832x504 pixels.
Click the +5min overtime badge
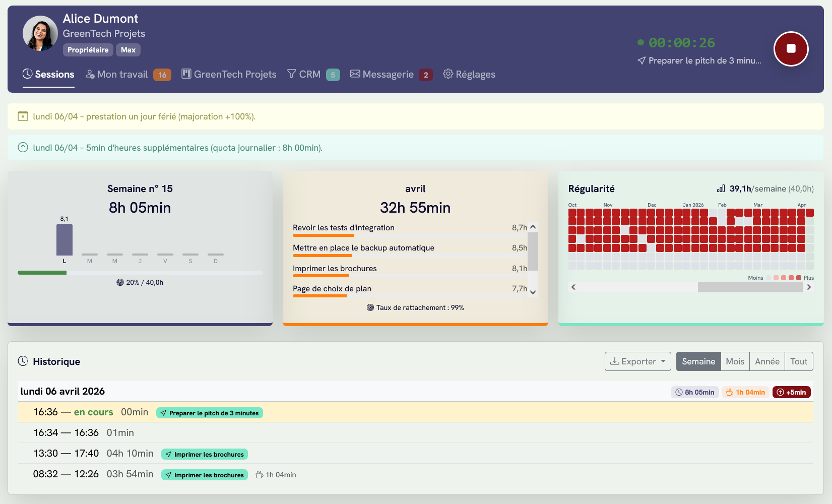coord(791,392)
